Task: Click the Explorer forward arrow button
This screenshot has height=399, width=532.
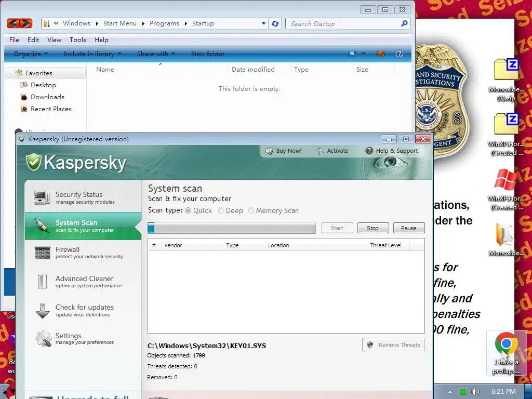Action: click(x=26, y=23)
